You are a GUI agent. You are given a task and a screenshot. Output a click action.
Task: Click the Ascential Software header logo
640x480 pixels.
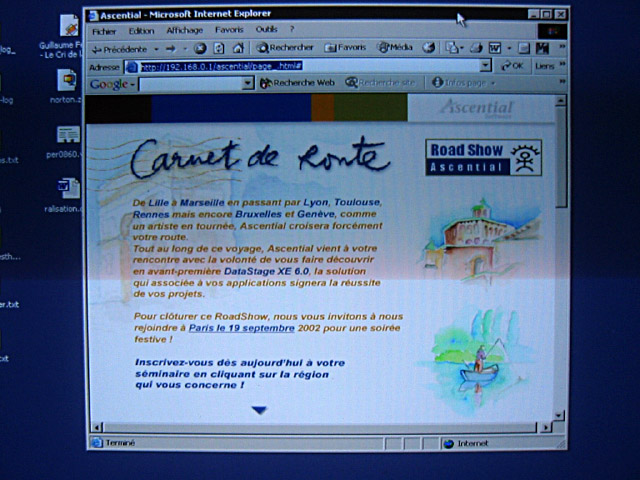(476, 109)
